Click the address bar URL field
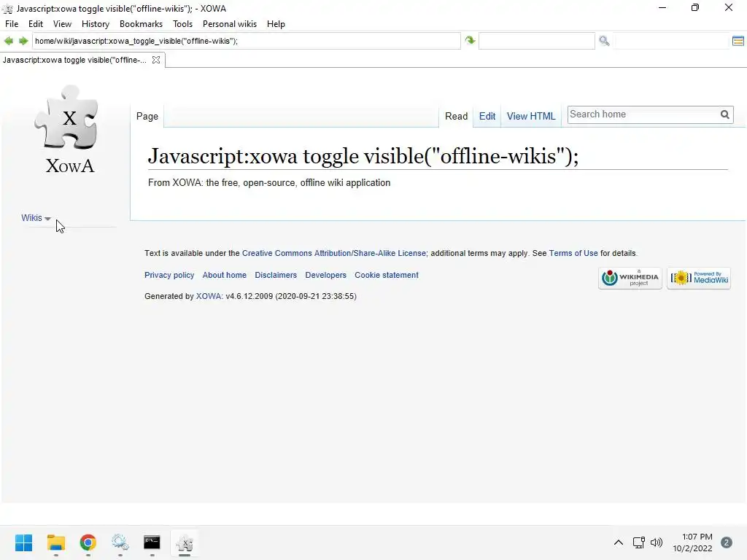This screenshot has height=560, width=747. click(x=247, y=41)
